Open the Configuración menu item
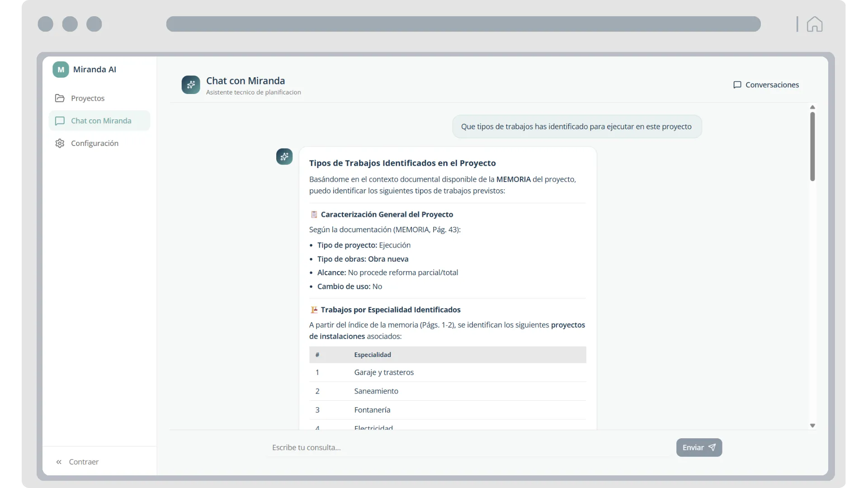Viewport: 868px width, 488px height. [x=94, y=143]
